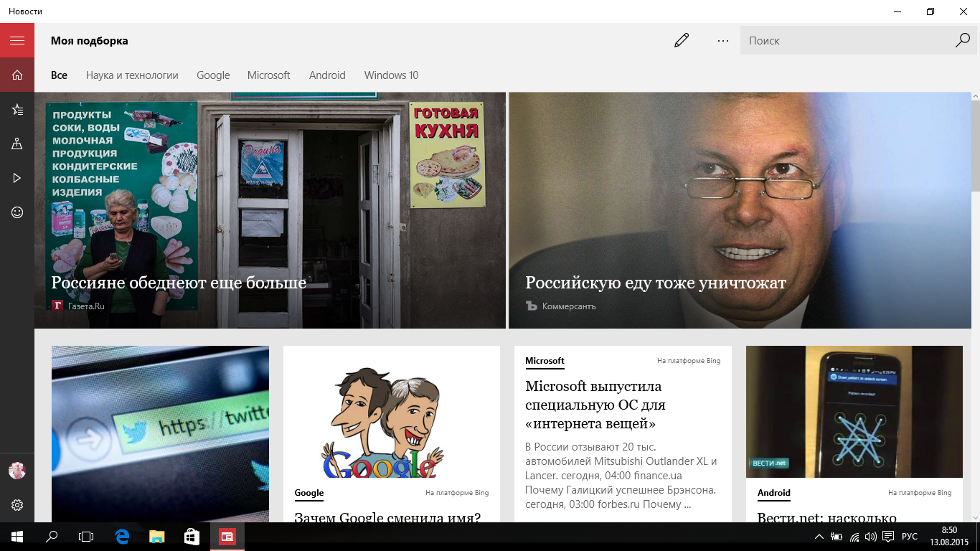Open Interests star icon in sidebar
The image size is (980, 551).
(x=17, y=110)
